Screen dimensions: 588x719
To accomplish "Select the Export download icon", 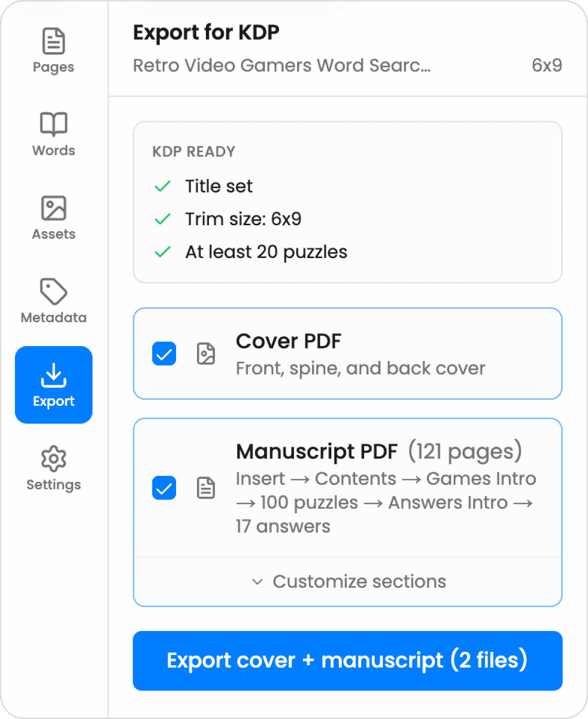I will tap(53, 374).
